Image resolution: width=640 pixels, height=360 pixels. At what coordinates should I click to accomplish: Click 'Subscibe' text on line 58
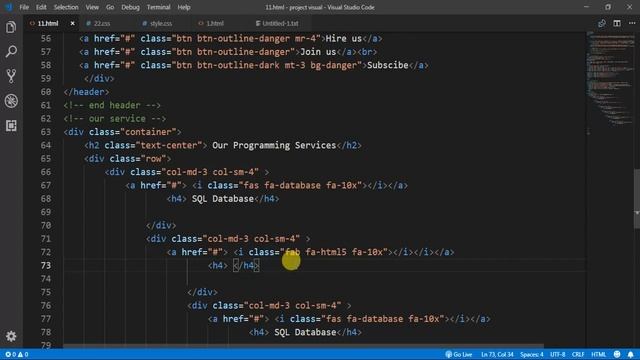click(x=388, y=65)
